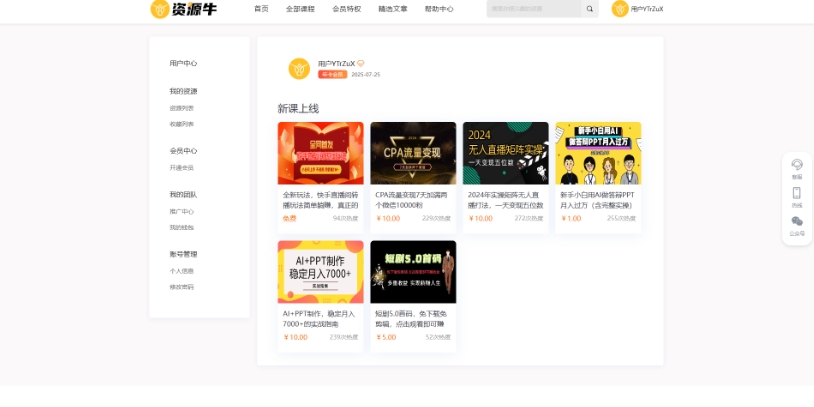Click the 229次热度 count
814x407 pixels.
pos(436,219)
